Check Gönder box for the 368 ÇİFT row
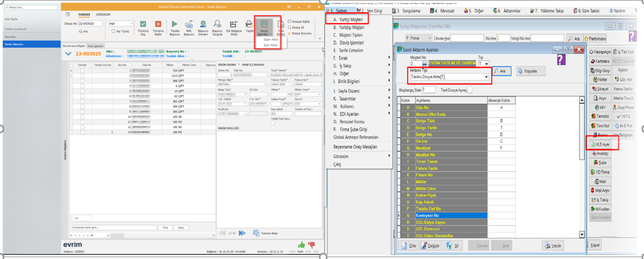Viewport: 644px width, 259px height. (x=82, y=81)
